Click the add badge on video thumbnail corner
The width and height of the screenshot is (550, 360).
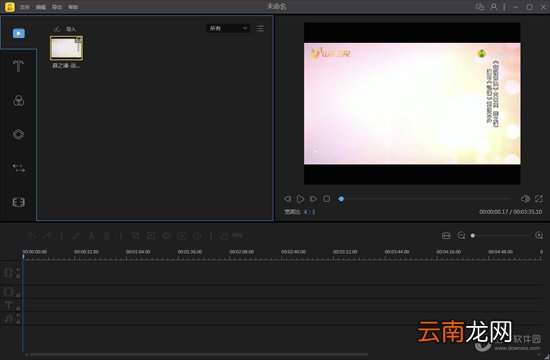tap(80, 39)
